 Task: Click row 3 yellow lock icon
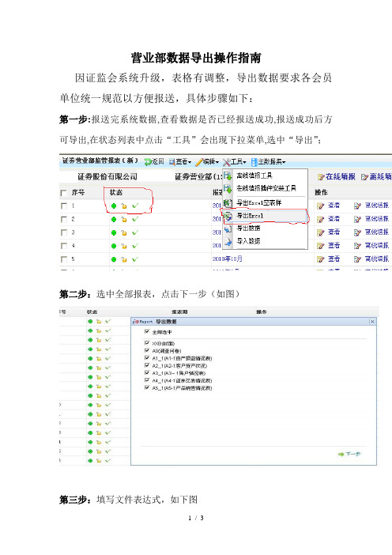pyautogui.click(x=124, y=233)
